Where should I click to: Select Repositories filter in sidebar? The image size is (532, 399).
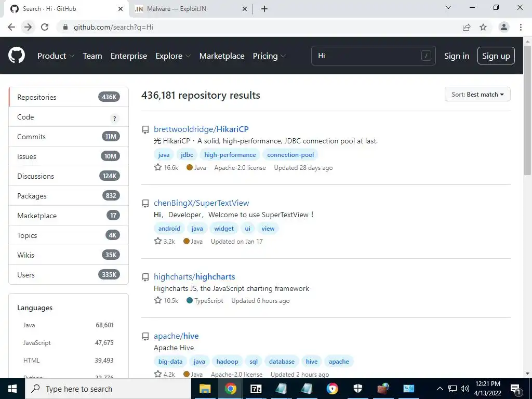69,97
